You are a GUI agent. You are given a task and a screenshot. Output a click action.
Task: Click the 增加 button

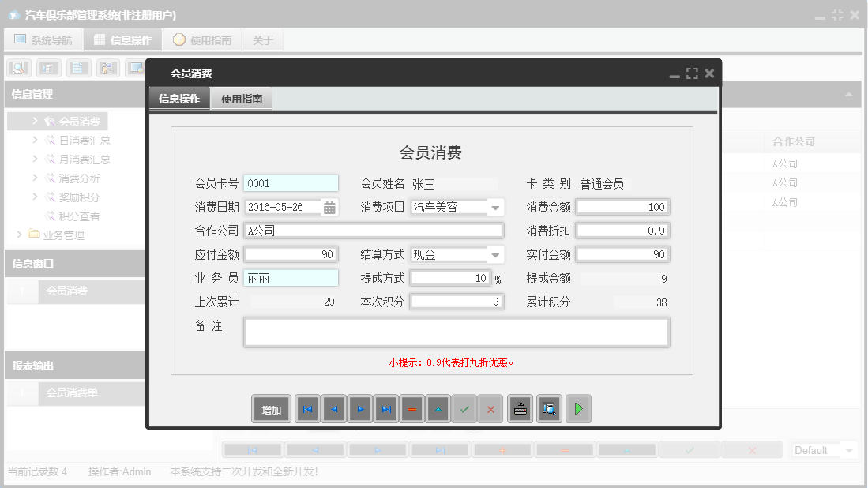click(x=271, y=408)
